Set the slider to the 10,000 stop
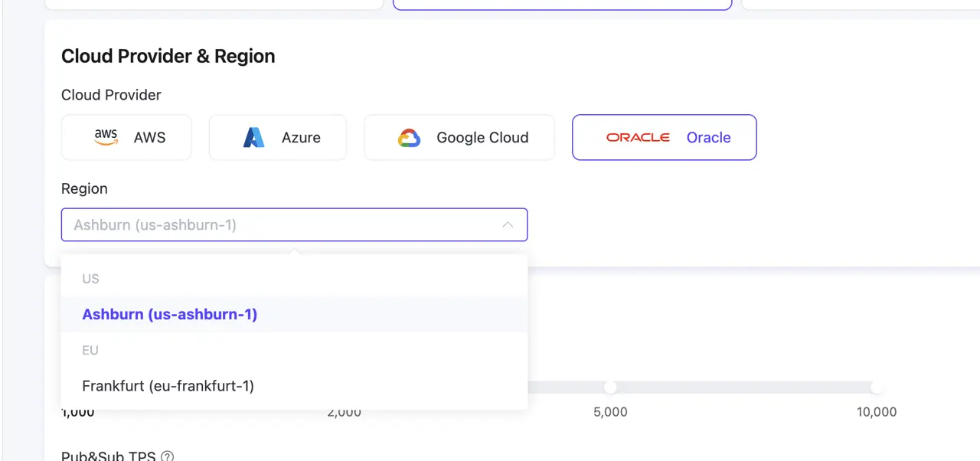This screenshot has height=461, width=980. point(877,387)
